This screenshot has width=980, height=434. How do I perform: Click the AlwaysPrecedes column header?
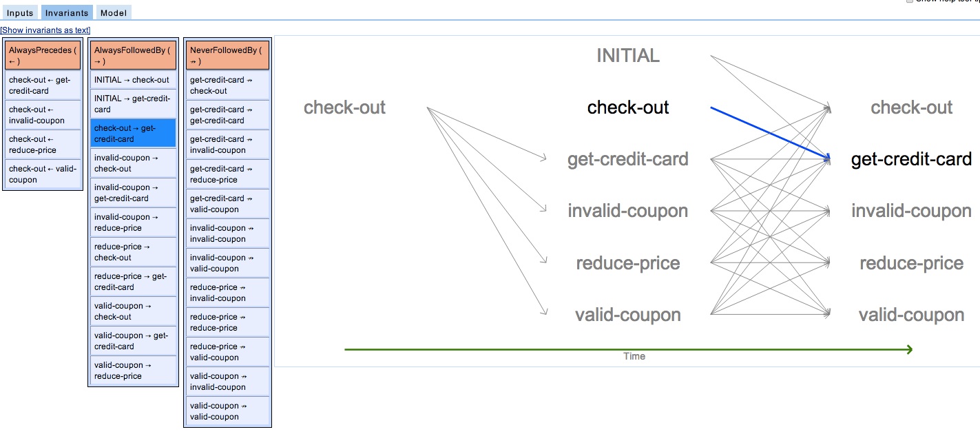point(43,55)
